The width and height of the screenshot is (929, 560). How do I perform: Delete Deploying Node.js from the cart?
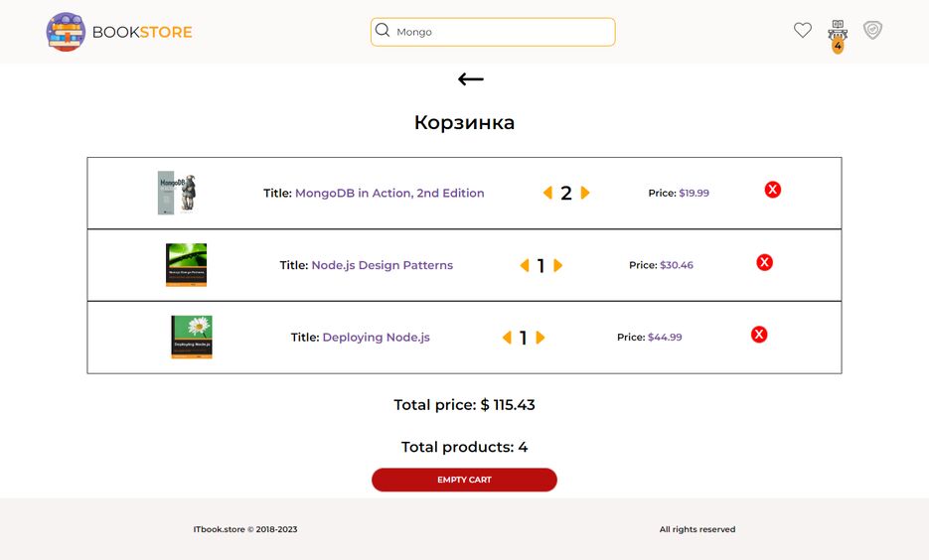(x=759, y=335)
